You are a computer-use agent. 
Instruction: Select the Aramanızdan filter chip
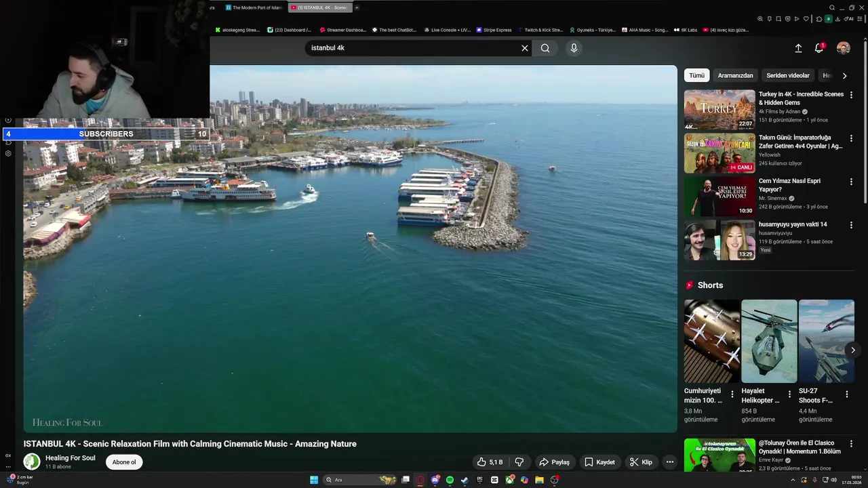(735, 76)
